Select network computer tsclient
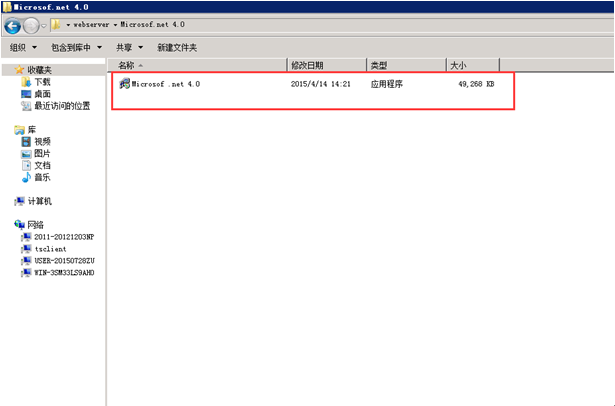 (x=50, y=249)
